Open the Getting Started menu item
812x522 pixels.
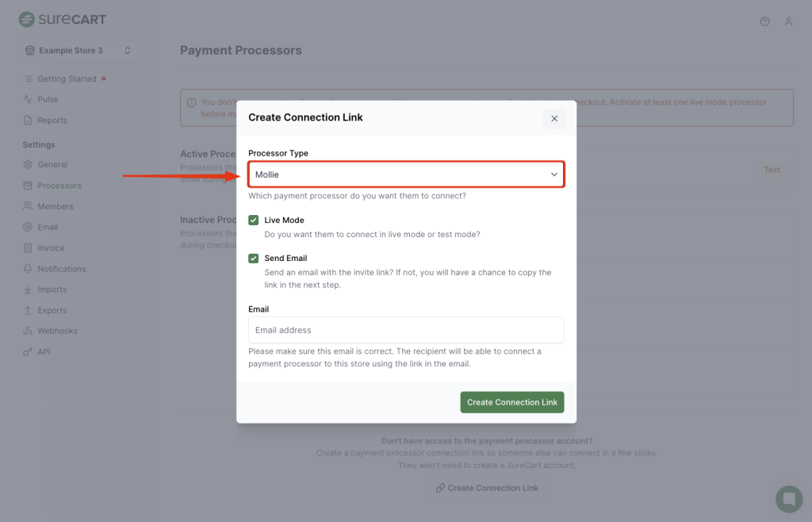[67, 79]
